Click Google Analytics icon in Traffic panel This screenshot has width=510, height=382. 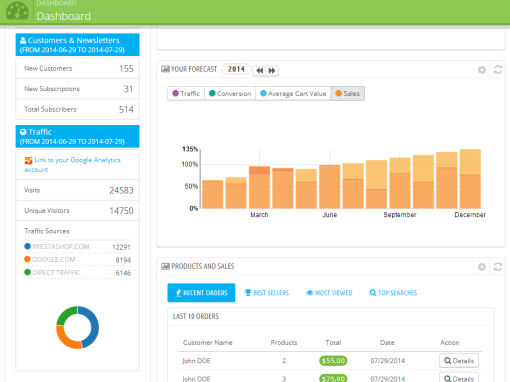(x=28, y=160)
